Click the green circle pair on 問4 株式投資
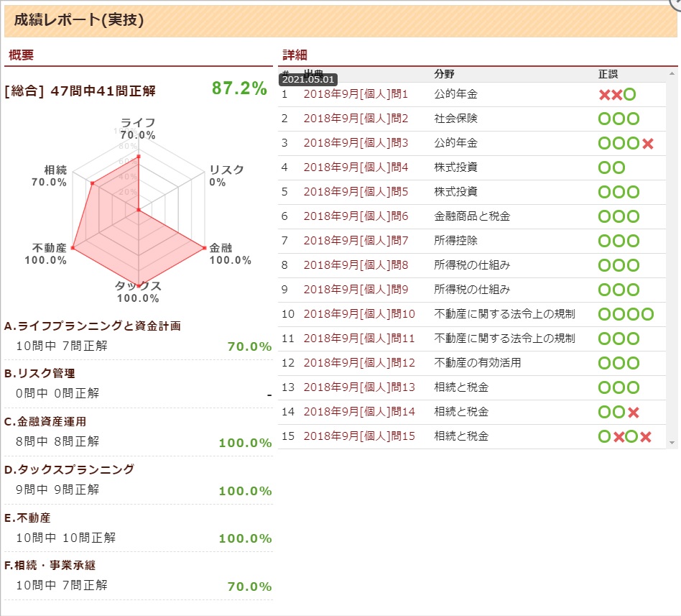The width and height of the screenshot is (681, 616). click(x=612, y=167)
